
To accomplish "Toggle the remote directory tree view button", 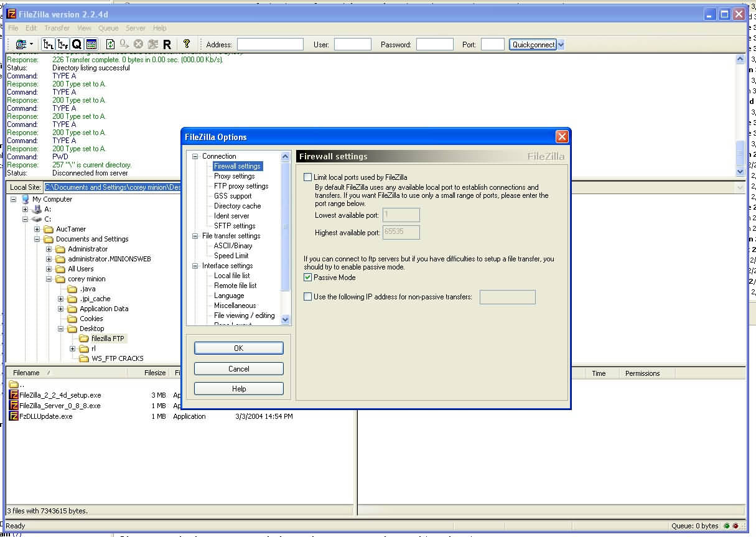I will click(62, 44).
